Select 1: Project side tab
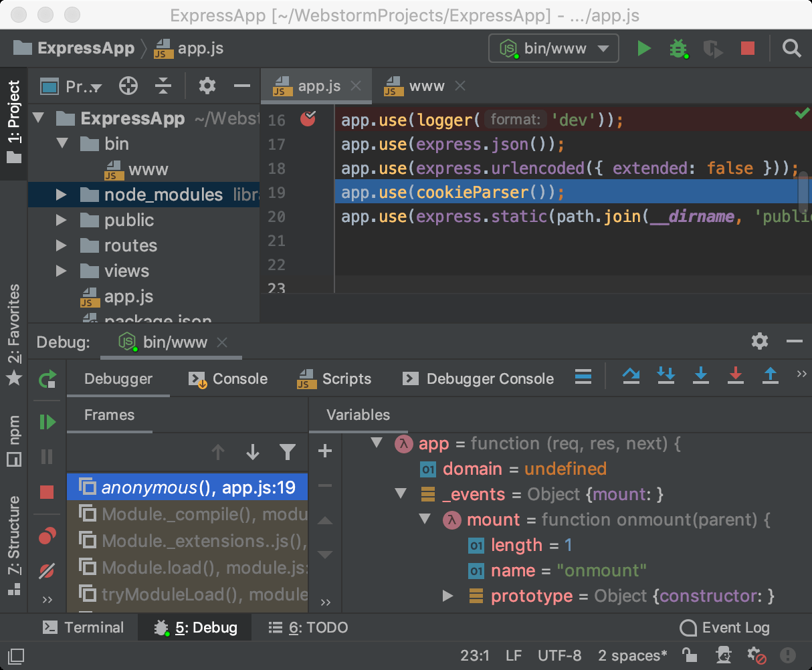 [13, 123]
